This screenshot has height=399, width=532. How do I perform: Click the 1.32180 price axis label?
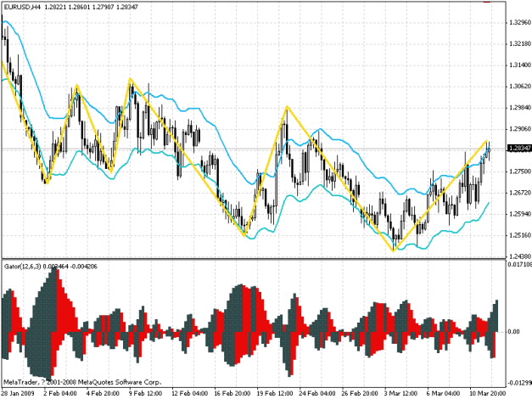tap(520, 44)
